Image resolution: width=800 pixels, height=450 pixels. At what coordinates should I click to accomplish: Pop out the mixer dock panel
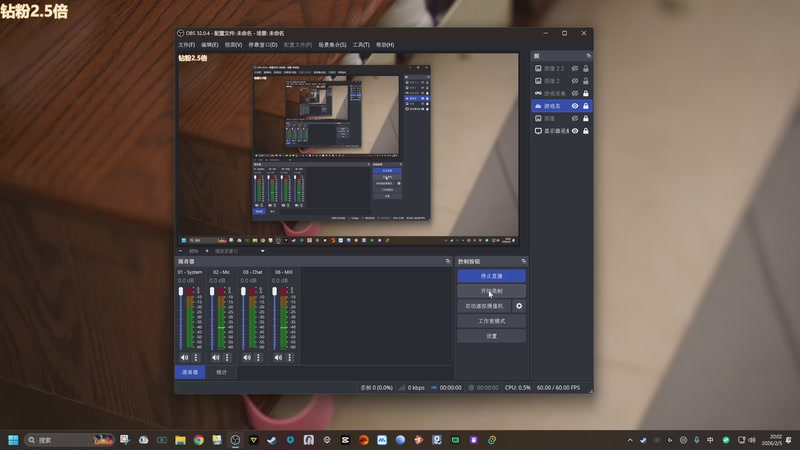(448, 261)
